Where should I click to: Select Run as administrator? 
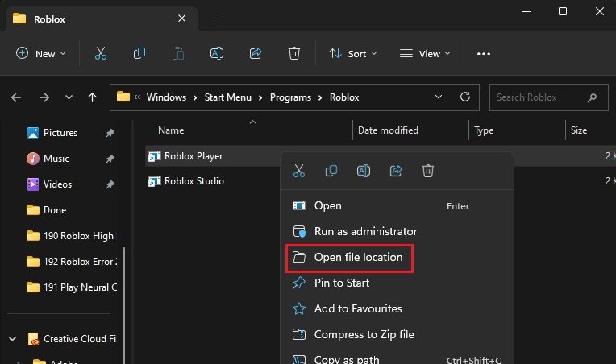coord(365,231)
